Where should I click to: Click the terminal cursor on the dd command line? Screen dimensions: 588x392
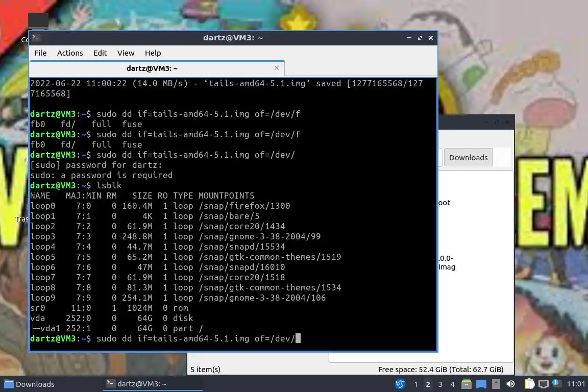(x=298, y=338)
